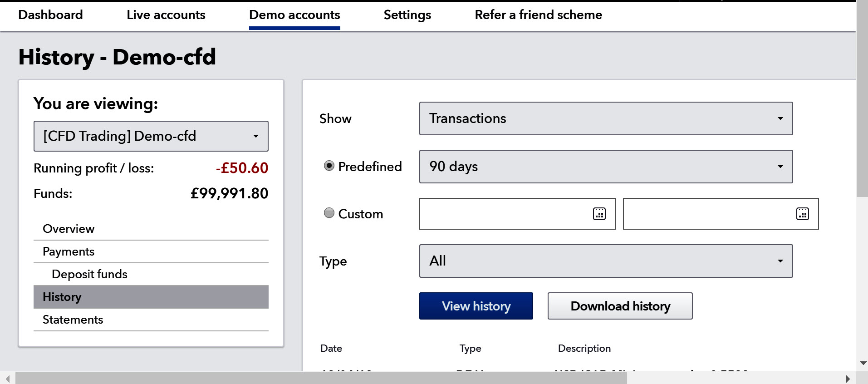The height and width of the screenshot is (384, 868).
Task: Open the start date calendar picker
Action: (599, 214)
